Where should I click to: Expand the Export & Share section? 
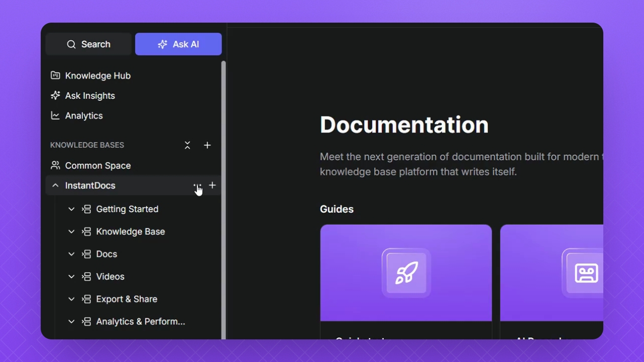(71, 299)
